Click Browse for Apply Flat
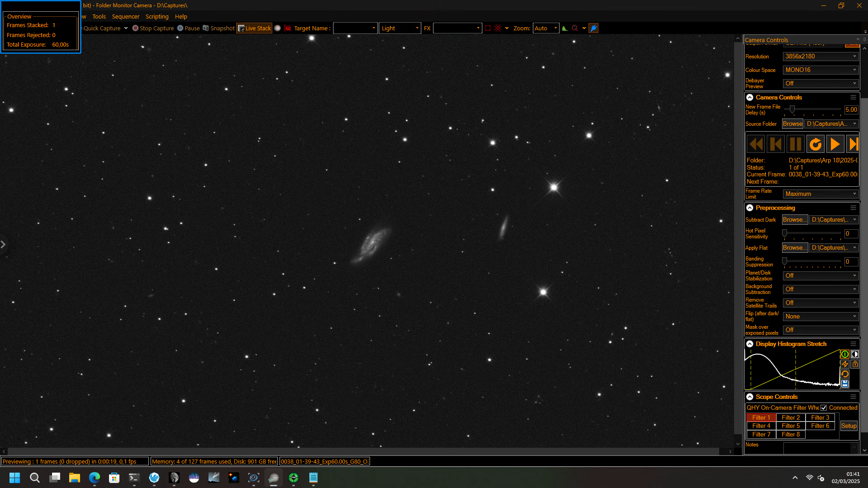This screenshot has width=868, height=488. 795,247
